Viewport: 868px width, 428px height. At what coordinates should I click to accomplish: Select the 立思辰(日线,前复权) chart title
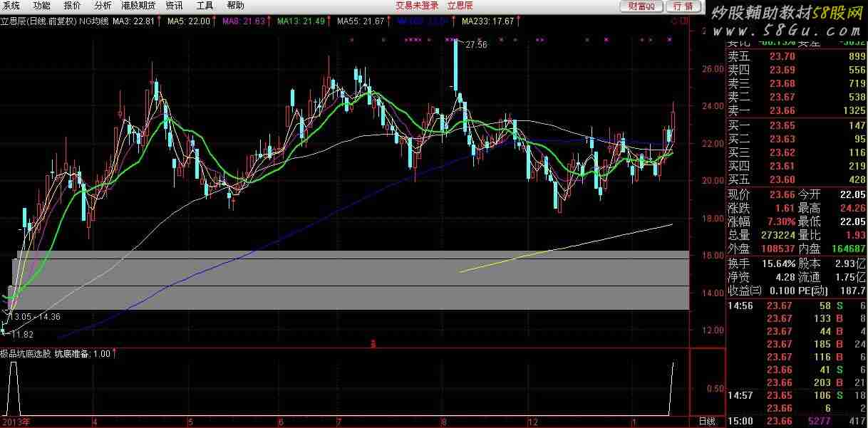click(x=38, y=21)
